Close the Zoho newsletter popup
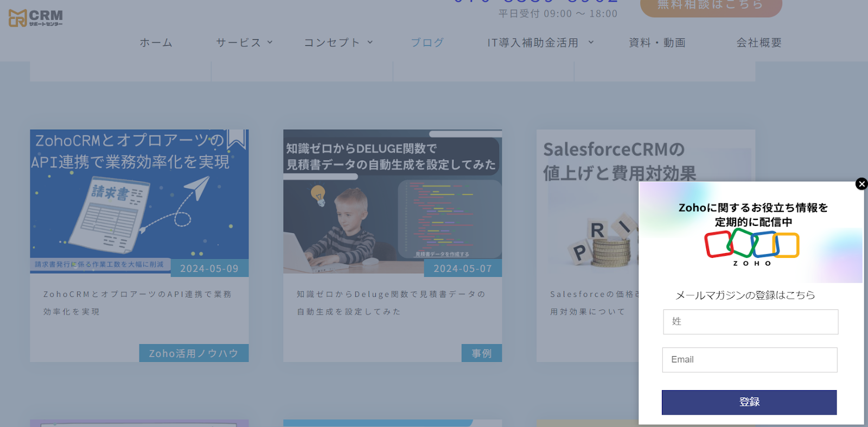This screenshot has height=427, width=868. tap(861, 184)
